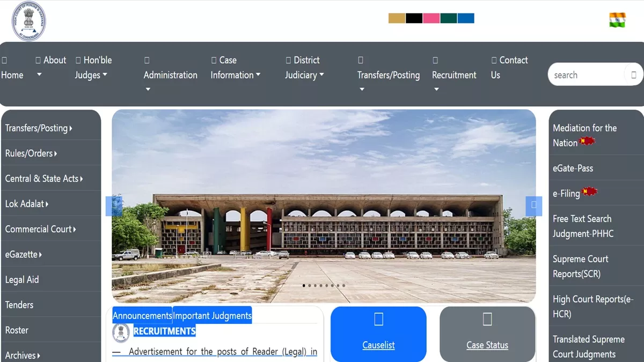Switch to the Important Judgments tab
Viewport: 644px width, 362px height.
click(212, 315)
